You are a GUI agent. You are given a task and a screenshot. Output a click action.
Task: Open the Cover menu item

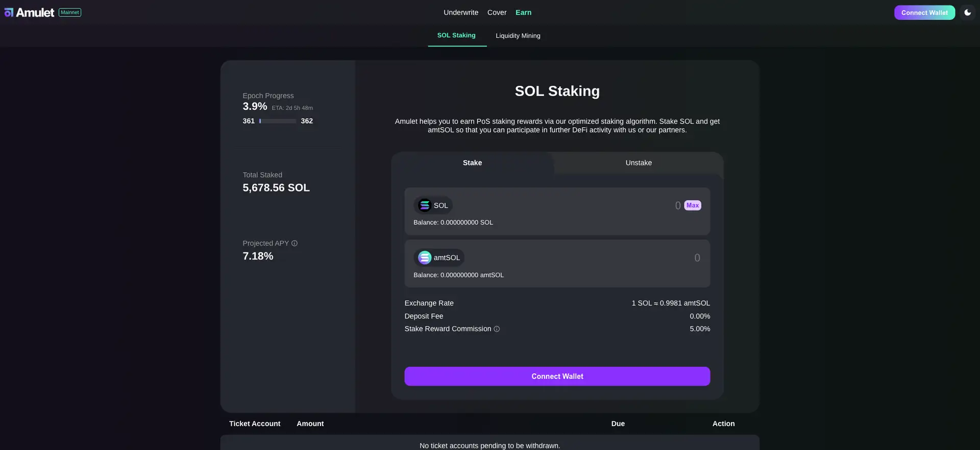497,12
